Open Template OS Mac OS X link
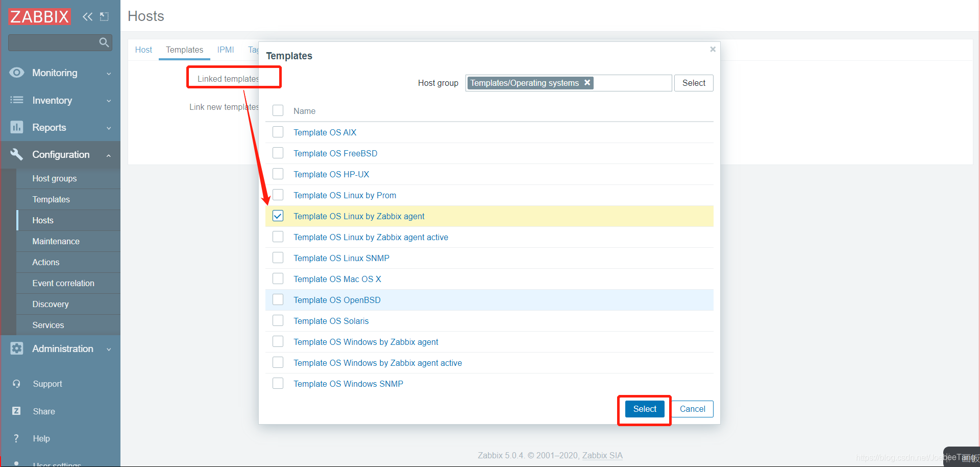The height and width of the screenshot is (467, 980). tap(337, 279)
